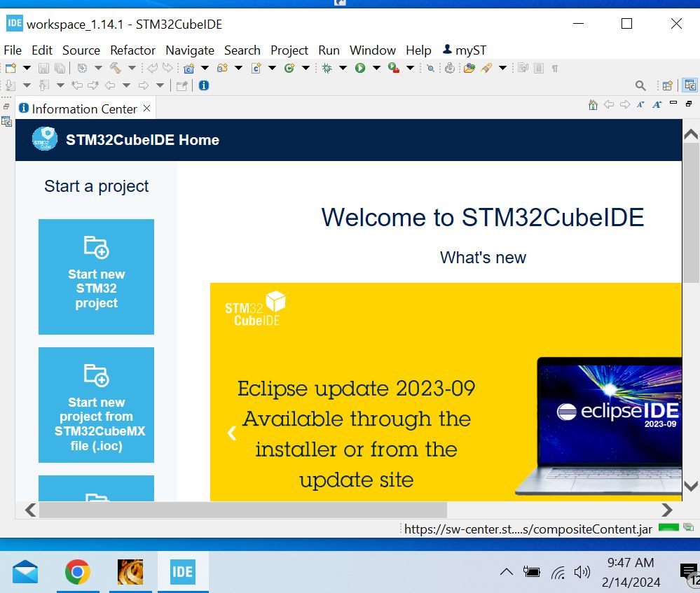Open dropdown next to New C/C++ Project
Viewport: 700px width, 593px height.
pos(205,69)
